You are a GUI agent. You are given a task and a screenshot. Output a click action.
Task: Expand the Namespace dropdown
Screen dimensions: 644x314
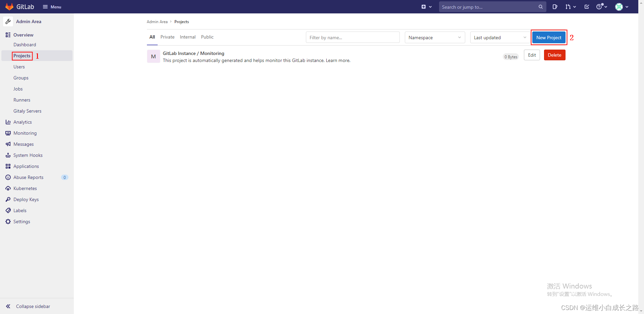(435, 38)
